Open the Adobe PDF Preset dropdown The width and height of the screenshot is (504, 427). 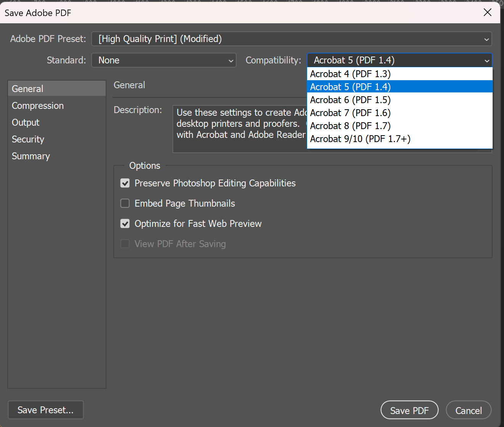pyautogui.click(x=291, y=39)
